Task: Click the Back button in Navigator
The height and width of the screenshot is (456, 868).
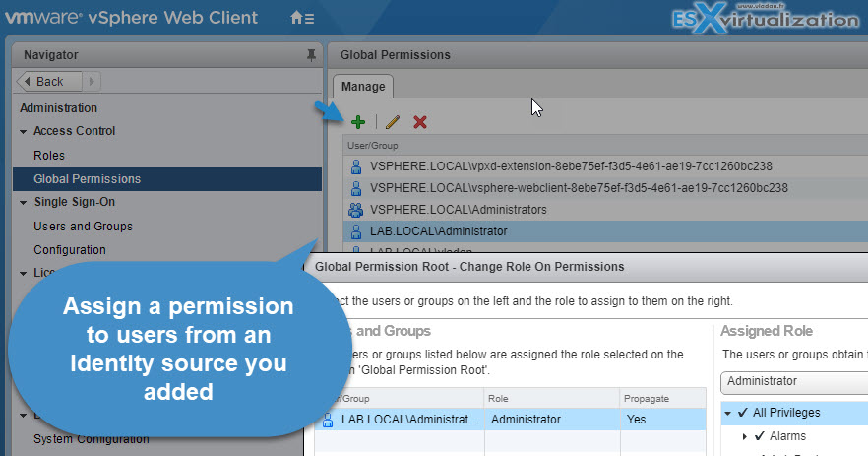Action: [49, 82]
